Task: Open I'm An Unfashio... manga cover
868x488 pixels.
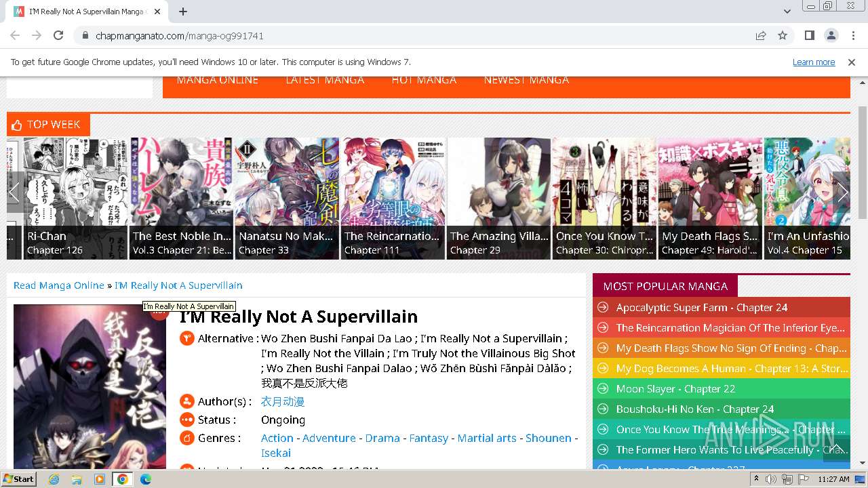Action: [808, 199]
